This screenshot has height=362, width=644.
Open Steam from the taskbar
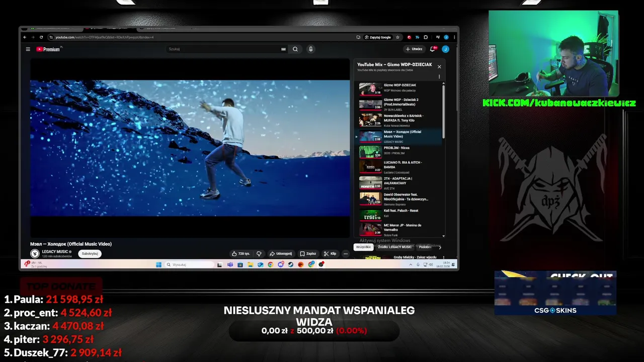[x=291, y=264]
